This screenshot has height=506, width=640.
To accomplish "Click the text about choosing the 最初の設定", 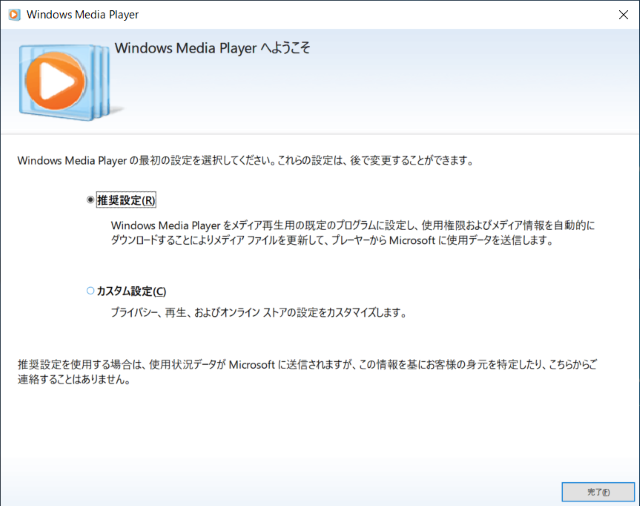I will (245, 160).
